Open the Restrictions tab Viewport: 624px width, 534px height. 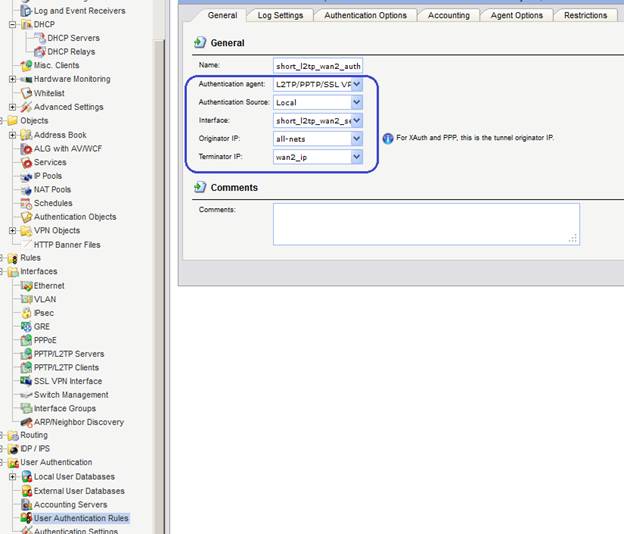coord(585,16)
